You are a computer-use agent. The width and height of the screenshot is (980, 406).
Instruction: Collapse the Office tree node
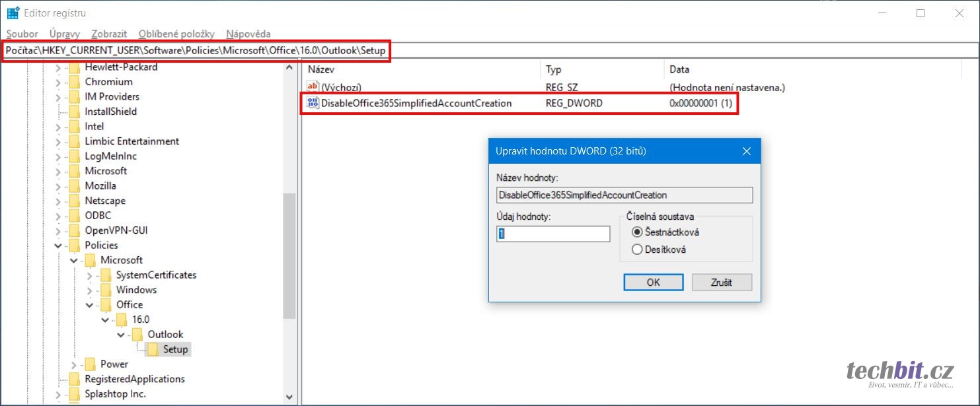pyautogui.click(x=89, y=305)
